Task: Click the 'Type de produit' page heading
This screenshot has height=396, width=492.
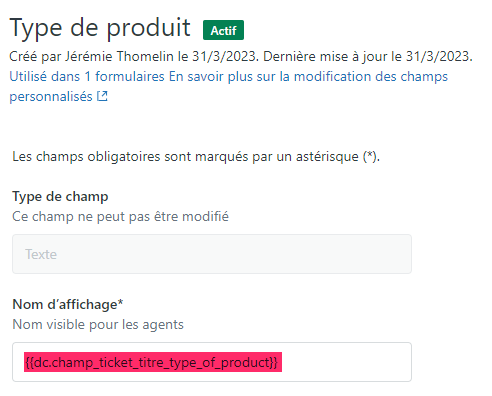Action: (100, 27)
